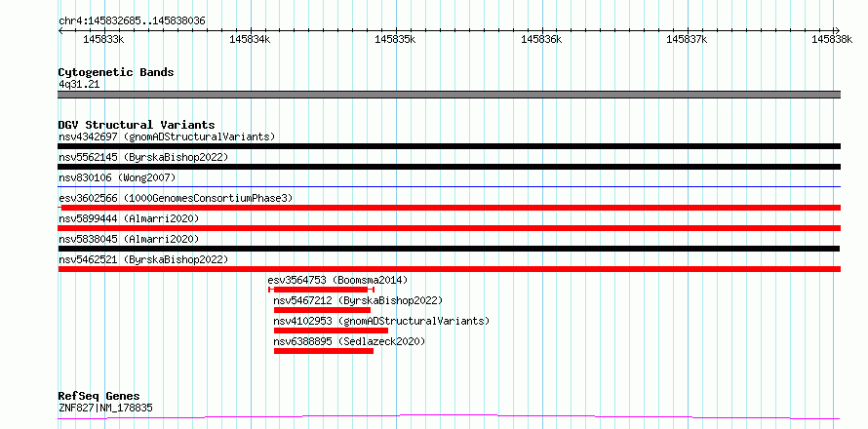Open the RefSeq Genes track title

[99, 396]
